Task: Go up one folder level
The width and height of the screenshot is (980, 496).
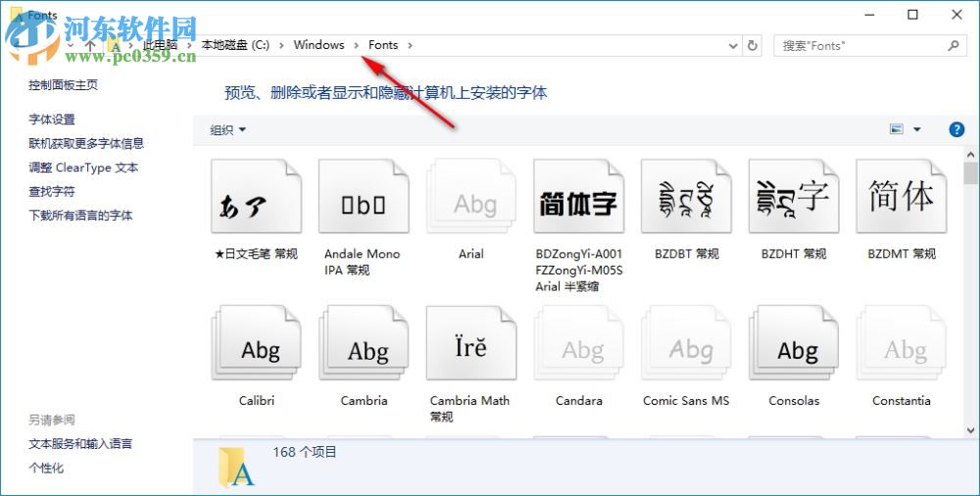Action: point(90,45)
